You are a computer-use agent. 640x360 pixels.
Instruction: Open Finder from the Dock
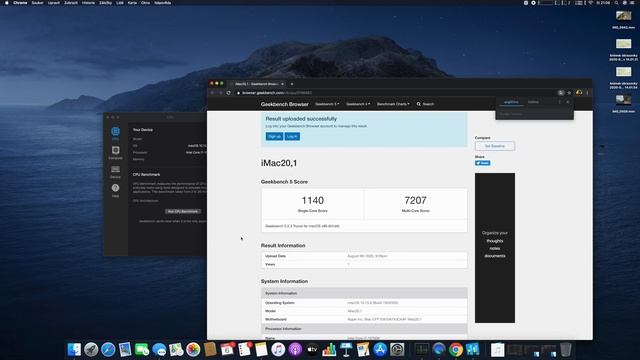(74, 350)
